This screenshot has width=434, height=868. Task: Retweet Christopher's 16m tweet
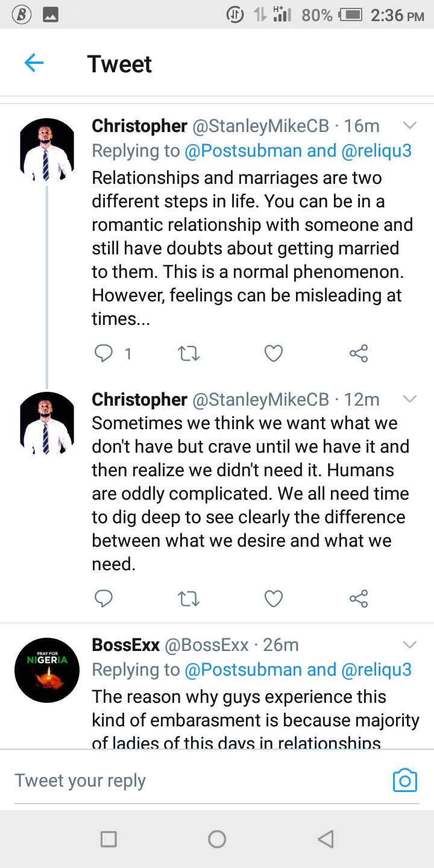[x=189, y=353]
